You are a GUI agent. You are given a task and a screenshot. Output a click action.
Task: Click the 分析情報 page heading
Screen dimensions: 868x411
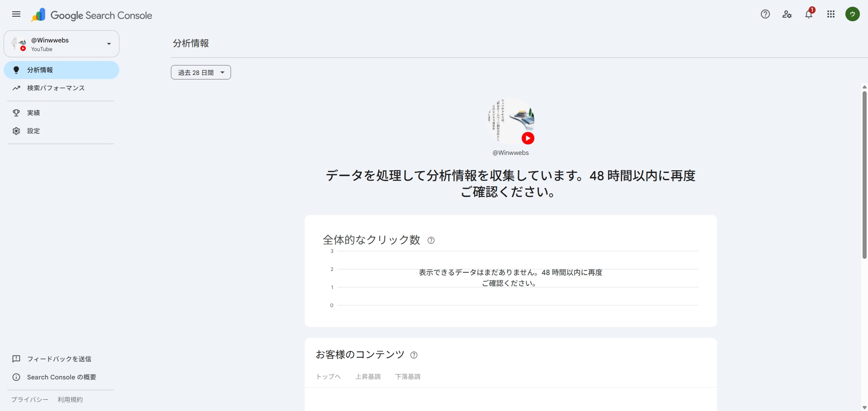point(191,43)
